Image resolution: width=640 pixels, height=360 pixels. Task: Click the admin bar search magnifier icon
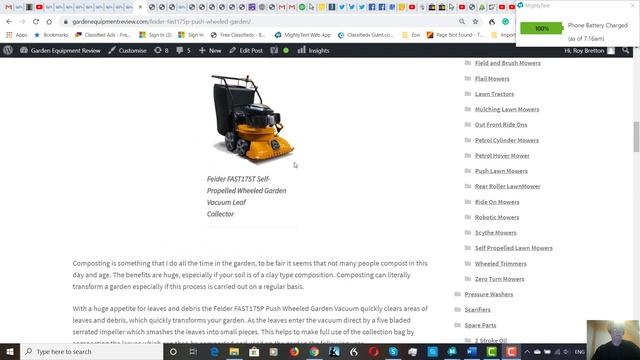[626, 51]
